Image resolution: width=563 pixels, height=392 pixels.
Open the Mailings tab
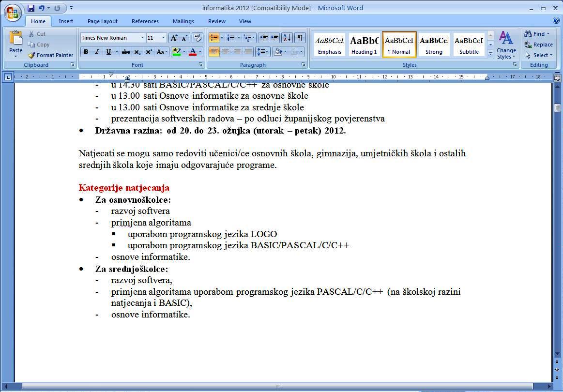(183, 21)
